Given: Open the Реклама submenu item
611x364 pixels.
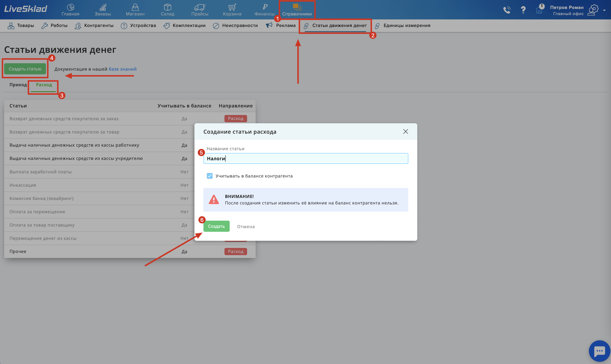Looking at the screenshot, I should pyautogui.click(x=281, y=26).
